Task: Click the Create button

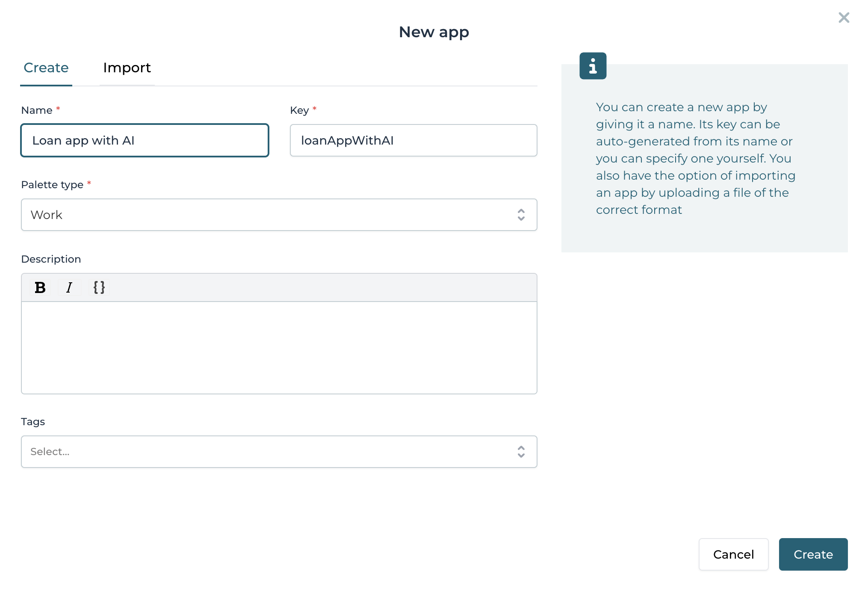Action: [x=812, y=554]
